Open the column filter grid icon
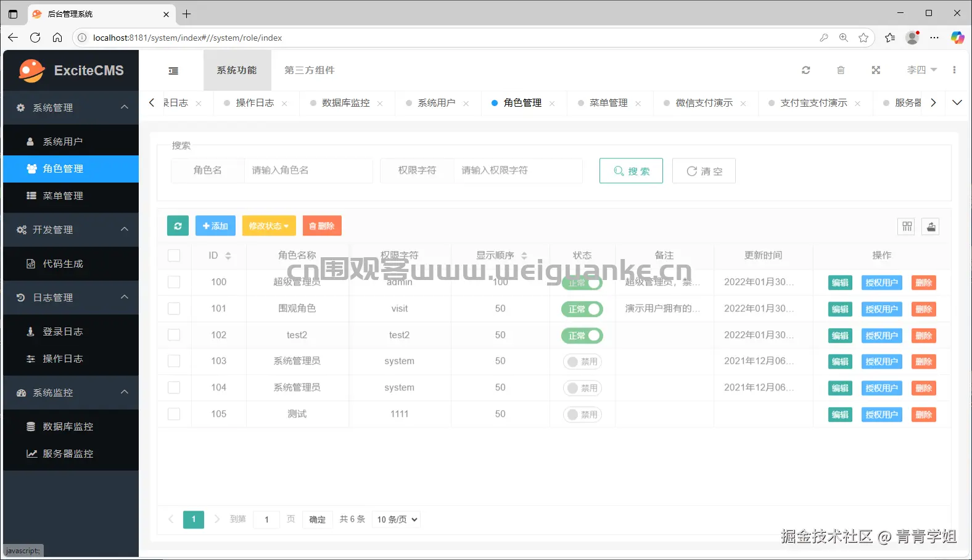The width and height of the screenshot is (972, 560). tap(907, 227)
